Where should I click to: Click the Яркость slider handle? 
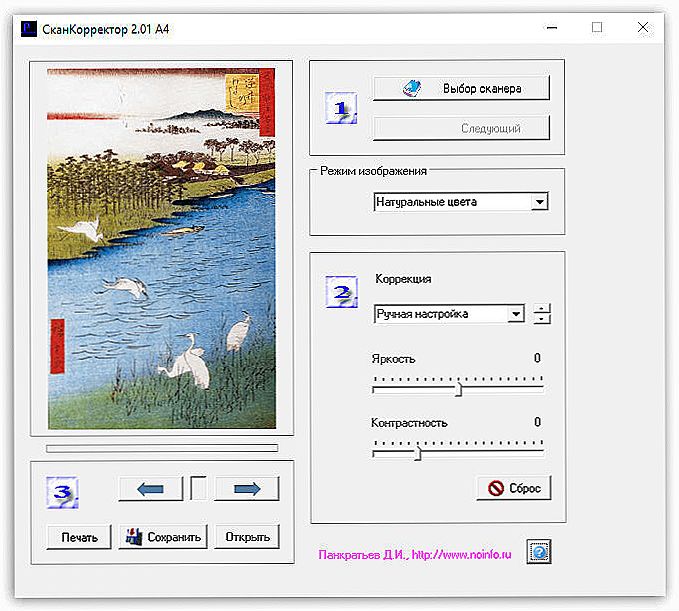(x=459, y=390)
